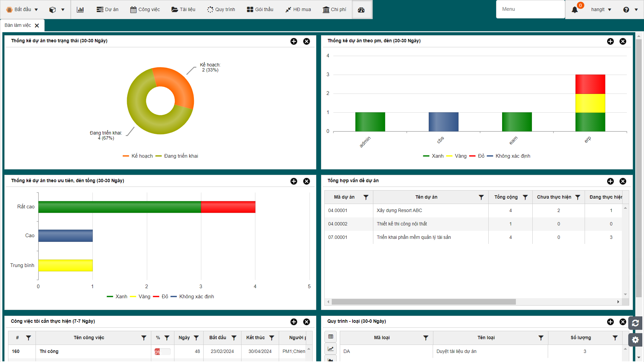Switch Quy trình panel to table view
Screen dimensions: 644x362
click(331, 337)
